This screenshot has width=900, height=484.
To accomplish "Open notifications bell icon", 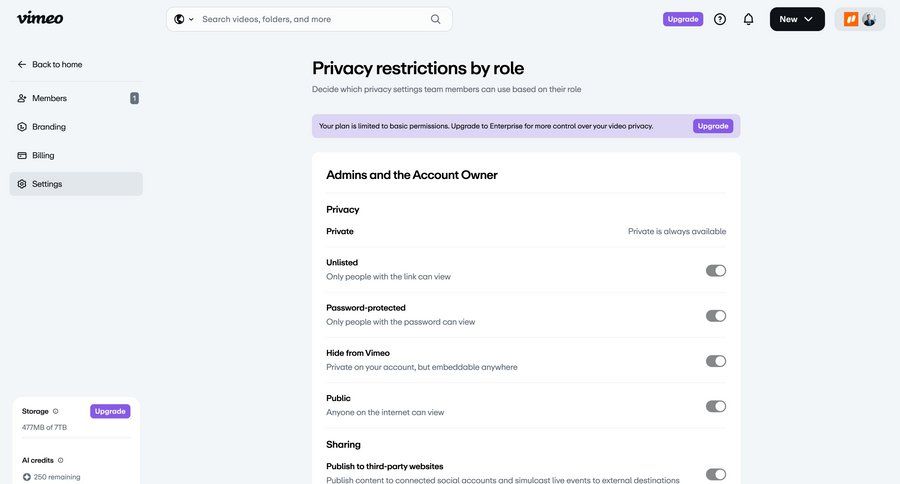I will [x=748, y=19].
